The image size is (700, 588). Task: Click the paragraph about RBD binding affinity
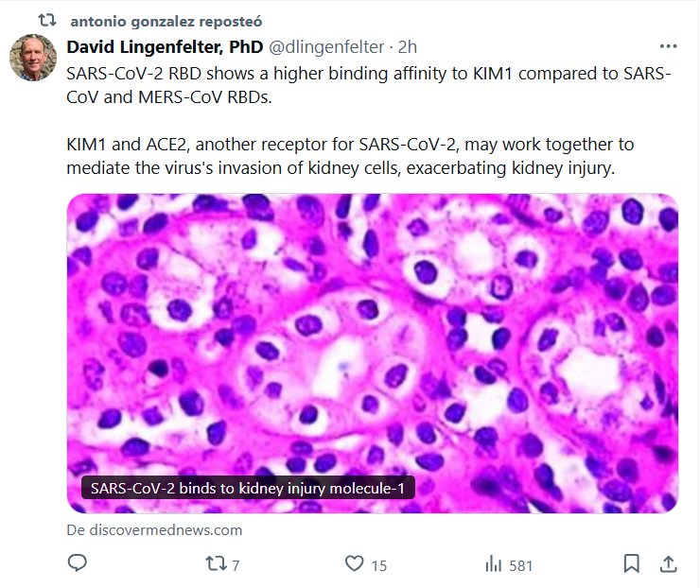tap(369, 85)
